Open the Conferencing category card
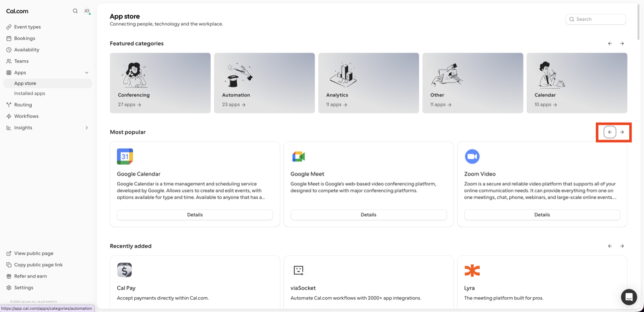The image size is (644, 312). pyautogui.click(x=160, y=83)
